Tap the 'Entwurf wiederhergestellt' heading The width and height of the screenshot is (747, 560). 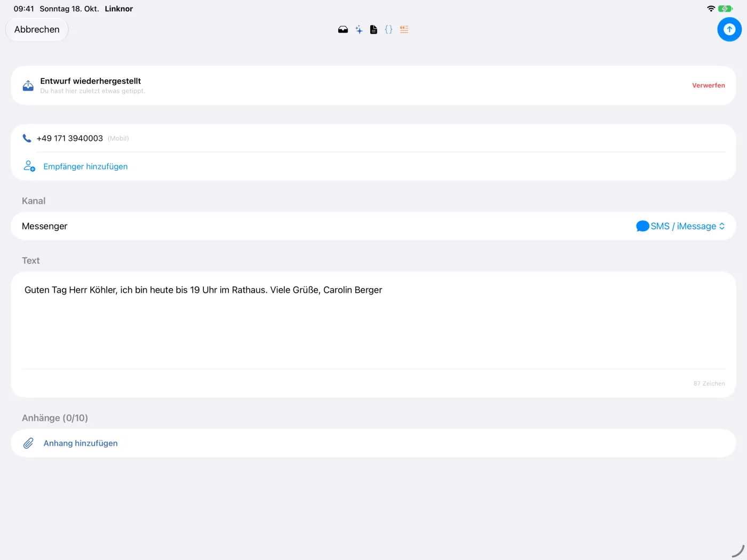pyautogui.click(x=91, y=81)
